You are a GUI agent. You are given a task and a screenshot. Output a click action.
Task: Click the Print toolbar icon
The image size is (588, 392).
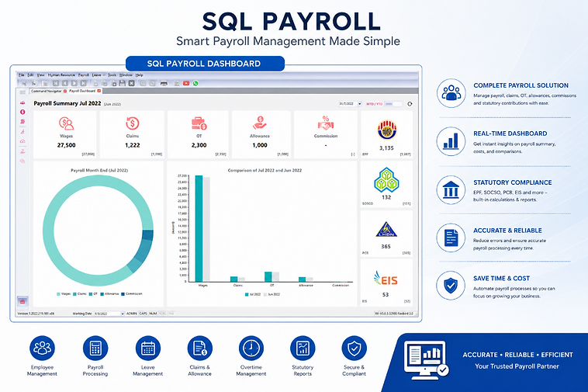pyautogui.click(x=164, y=83)
